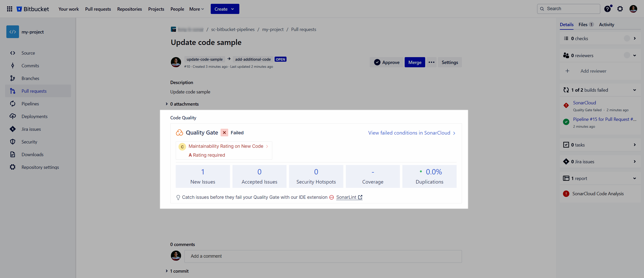Open the Create dropdown button
644x278 pixels.
(225, 9)
